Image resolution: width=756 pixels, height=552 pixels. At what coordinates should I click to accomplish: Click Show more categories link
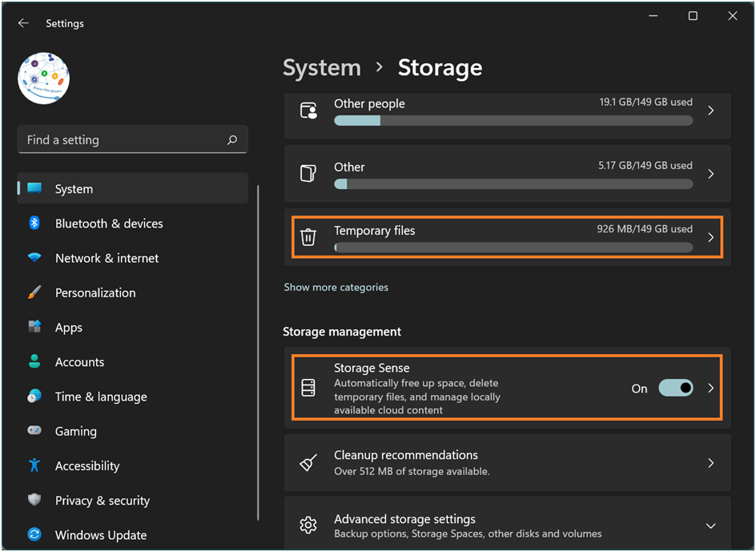click(336, 287)
